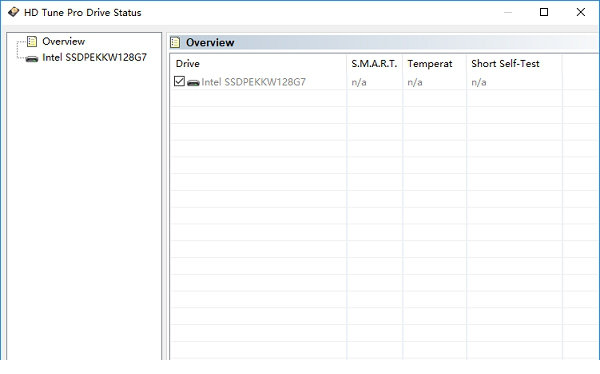Select Intel SSDPEKKW128G7 in the left tree
Viewport: 600px width, 374px height.
tap(94, 57)
